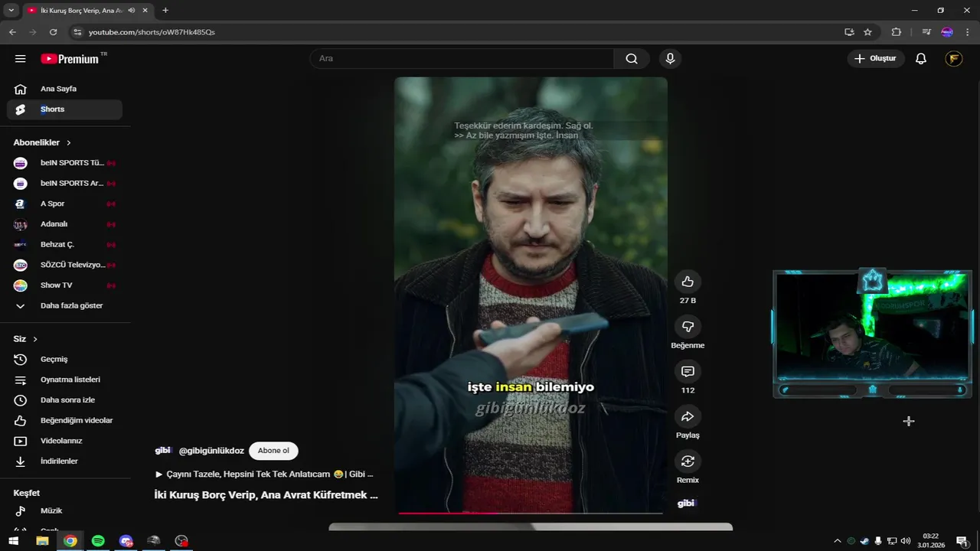Click the gibi channel sound thumbnail
The height and width of the screenshot is (551, 980).
(x=687, y=504)
